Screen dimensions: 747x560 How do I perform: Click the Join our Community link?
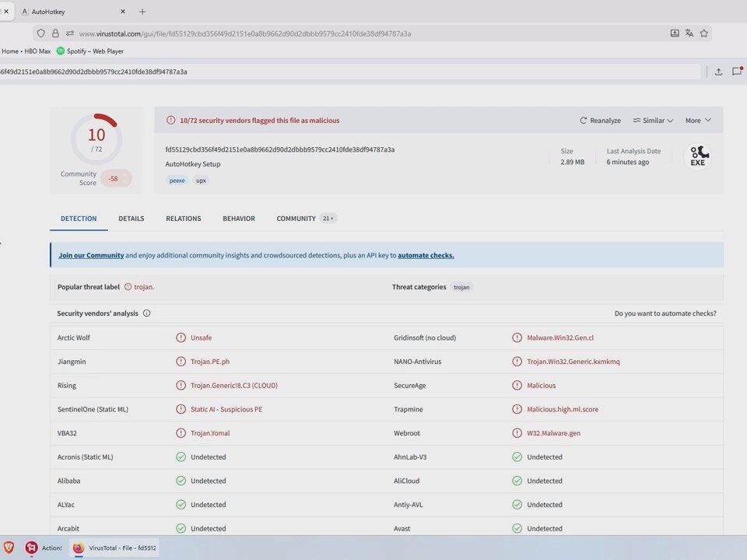point(91,255)
